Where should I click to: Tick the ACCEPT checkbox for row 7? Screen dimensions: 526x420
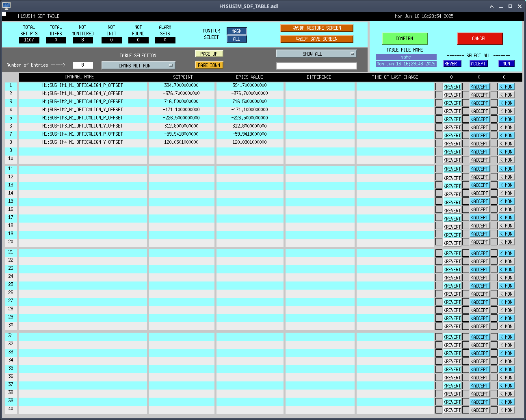click(465, 135)
